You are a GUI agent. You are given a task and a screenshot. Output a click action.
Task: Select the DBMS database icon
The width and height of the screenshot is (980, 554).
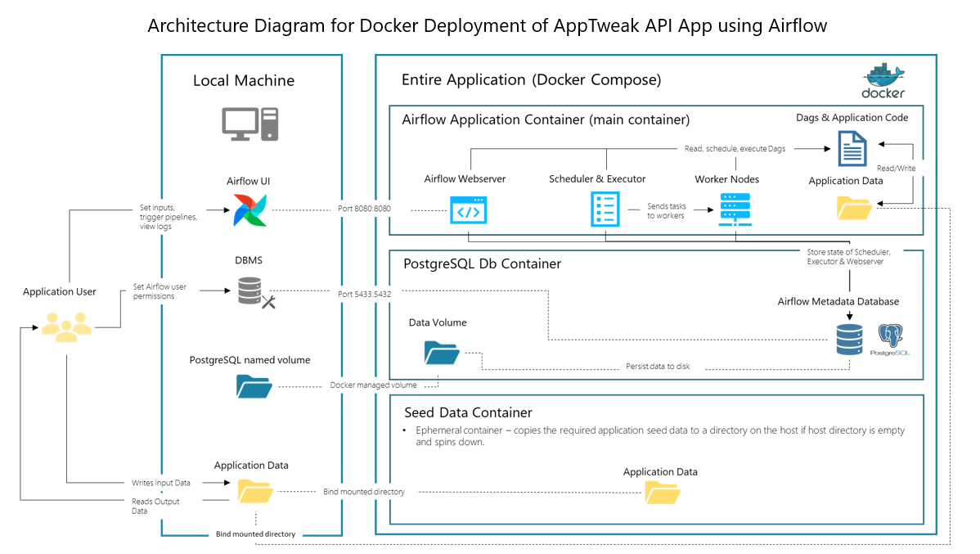pos(249,291)
